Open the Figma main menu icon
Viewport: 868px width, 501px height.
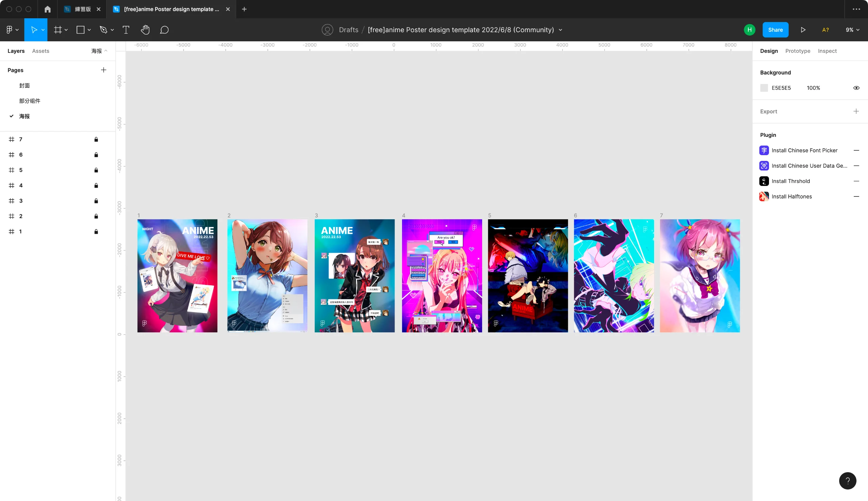[x=9, y=30]
